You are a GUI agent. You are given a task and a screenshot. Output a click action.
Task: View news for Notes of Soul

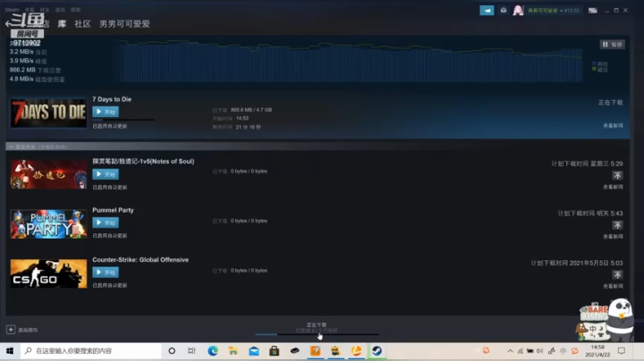(x=613, y=187)
